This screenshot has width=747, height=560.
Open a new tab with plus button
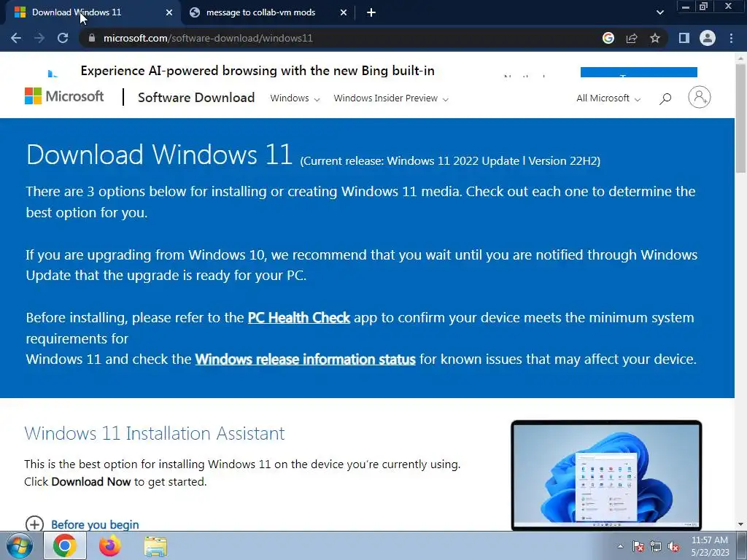[x=371, y=13]
